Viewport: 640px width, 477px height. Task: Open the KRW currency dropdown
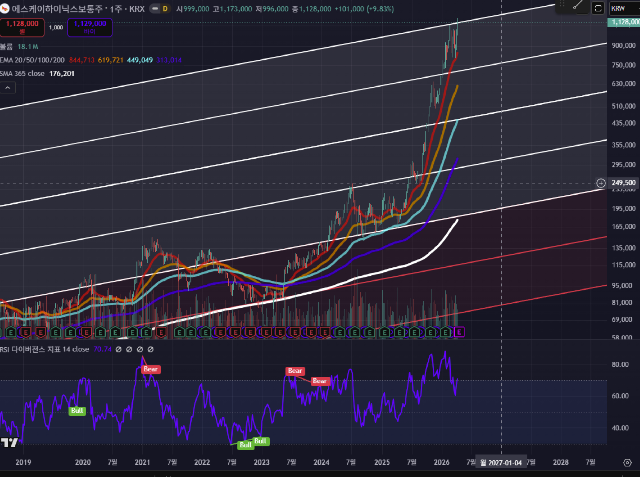624,9
